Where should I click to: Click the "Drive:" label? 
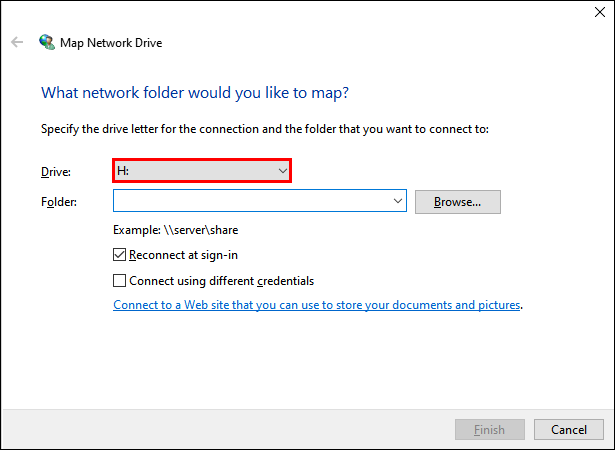point(56,172)
